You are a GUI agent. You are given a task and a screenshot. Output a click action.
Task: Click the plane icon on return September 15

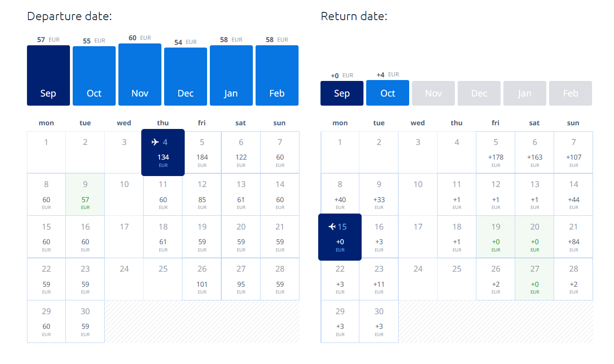(x=332, y=227)
